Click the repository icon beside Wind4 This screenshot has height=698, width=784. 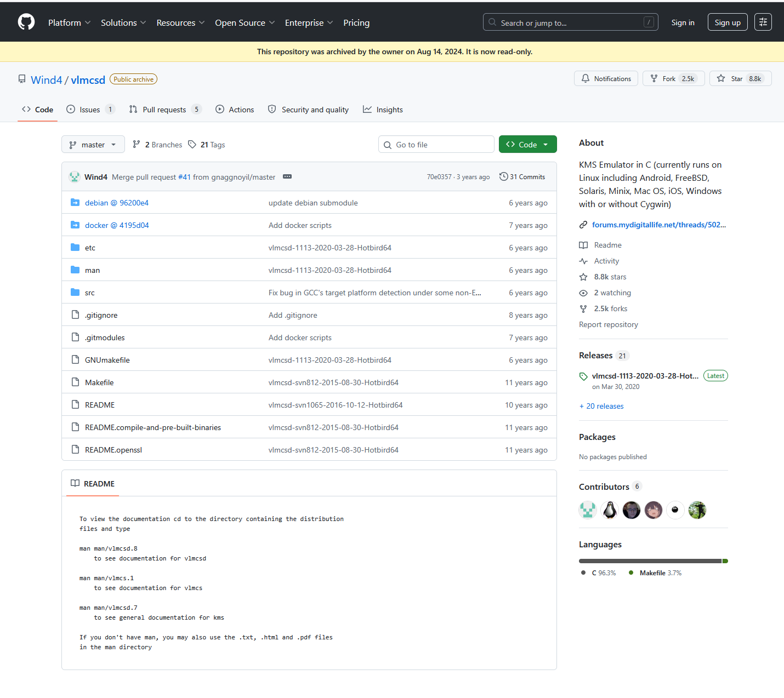(x=22, y=79)
